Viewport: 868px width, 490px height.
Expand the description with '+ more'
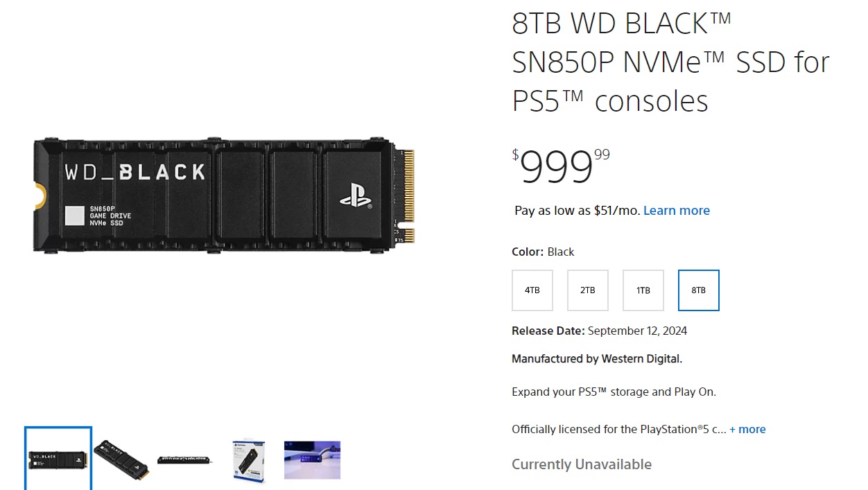pos(747,429)
